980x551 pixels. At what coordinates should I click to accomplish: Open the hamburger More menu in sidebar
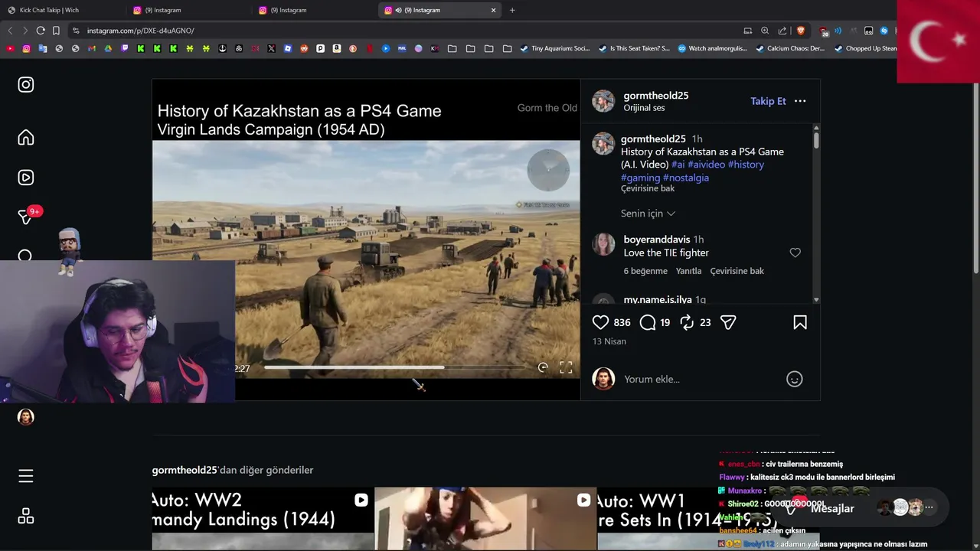[26, 476]
